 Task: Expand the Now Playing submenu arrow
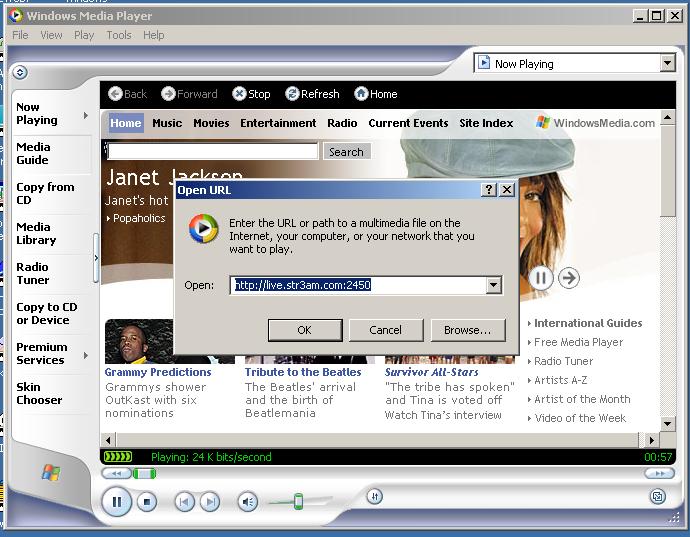pos(85,115)
